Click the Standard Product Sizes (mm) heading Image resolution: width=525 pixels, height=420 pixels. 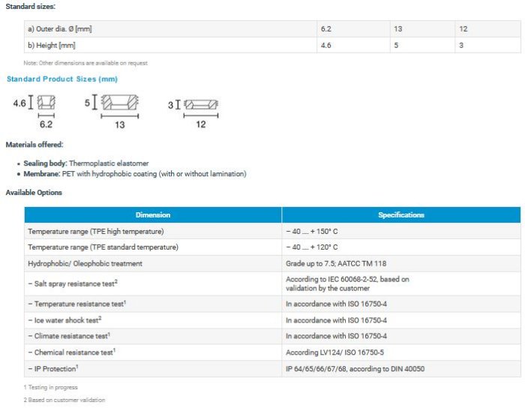click(62, 79)
